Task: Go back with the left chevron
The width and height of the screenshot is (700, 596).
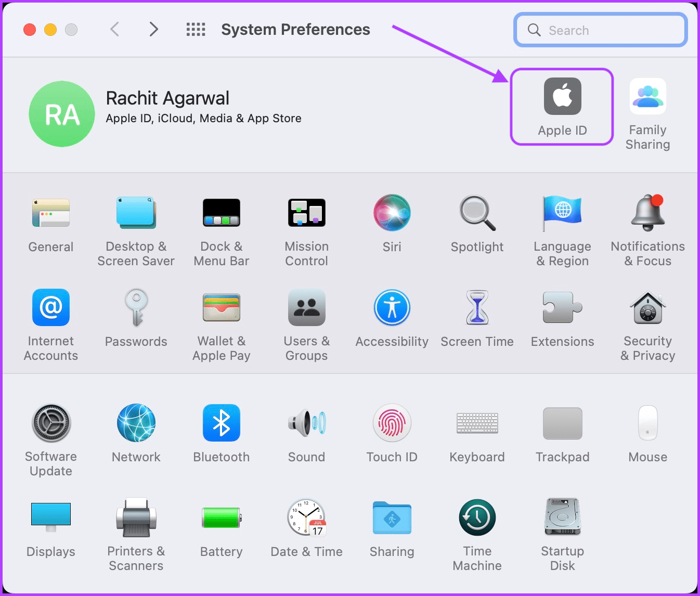Action: pos(115,29)
